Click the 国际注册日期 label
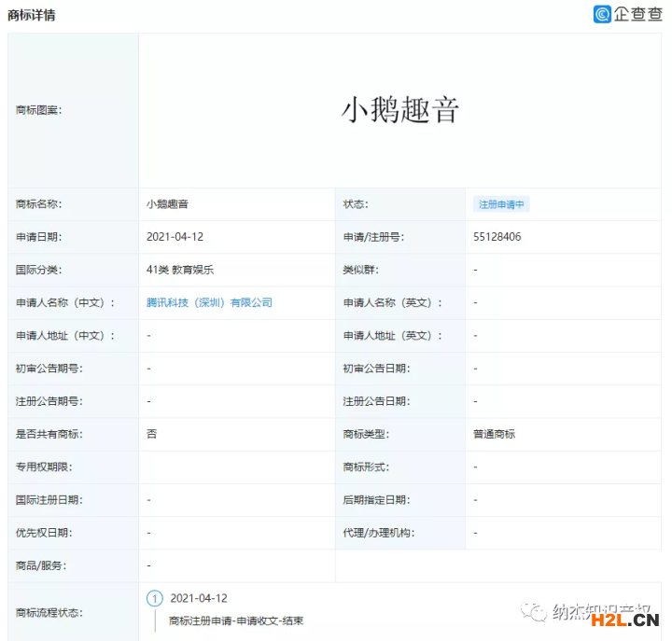The height and width of the screenshot is (641, 672). click(49, 499)
